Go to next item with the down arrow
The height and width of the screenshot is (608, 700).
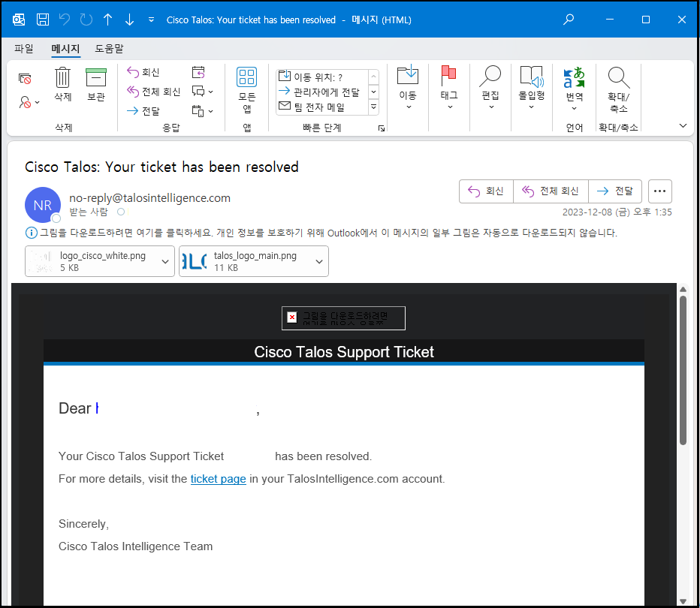(129, 20)
